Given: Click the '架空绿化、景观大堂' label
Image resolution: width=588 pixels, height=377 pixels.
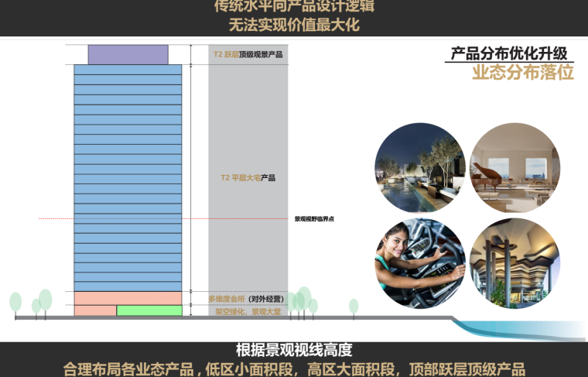Looking at the screenshot, I should (x=248, y=311).
